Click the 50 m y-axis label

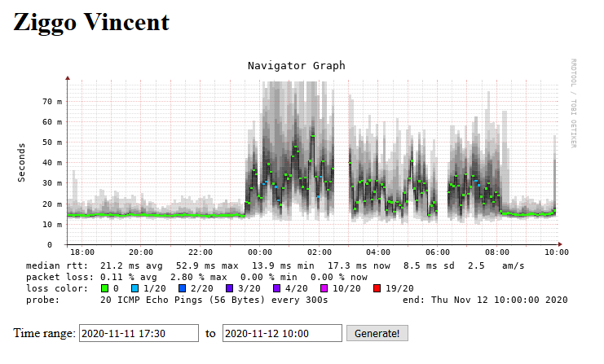click(52, 143)
